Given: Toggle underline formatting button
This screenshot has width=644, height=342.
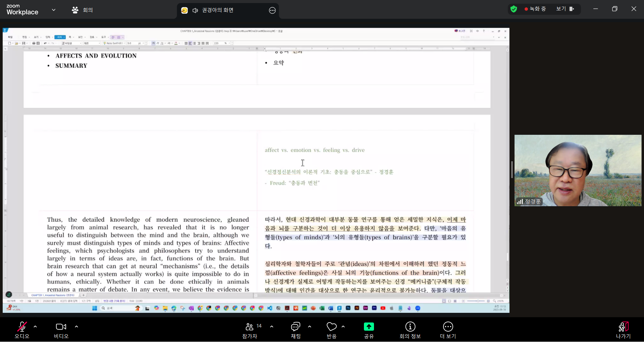Looking at the screenshot, I should [x=162, y=43].
